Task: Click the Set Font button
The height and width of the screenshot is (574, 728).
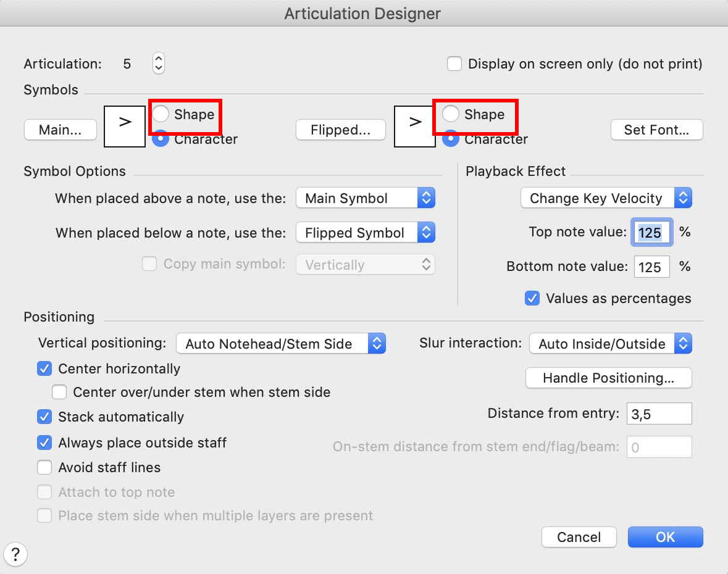Action: (656, 130)
